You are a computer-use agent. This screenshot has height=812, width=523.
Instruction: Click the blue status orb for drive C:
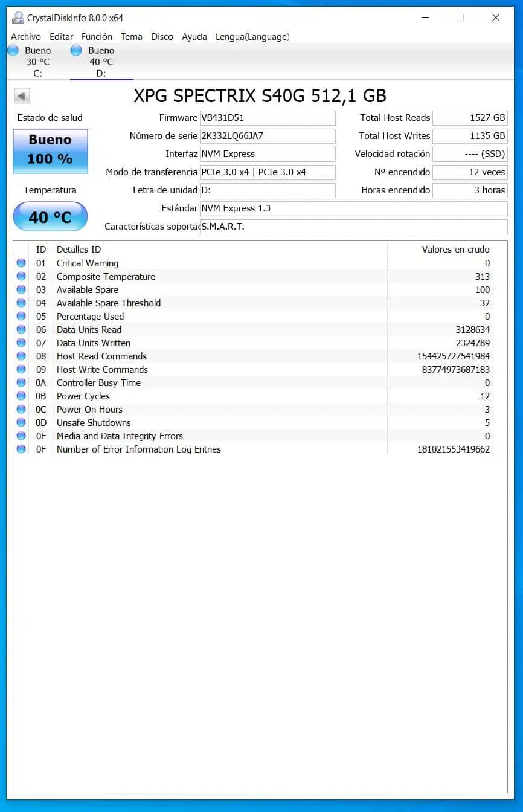13,50
